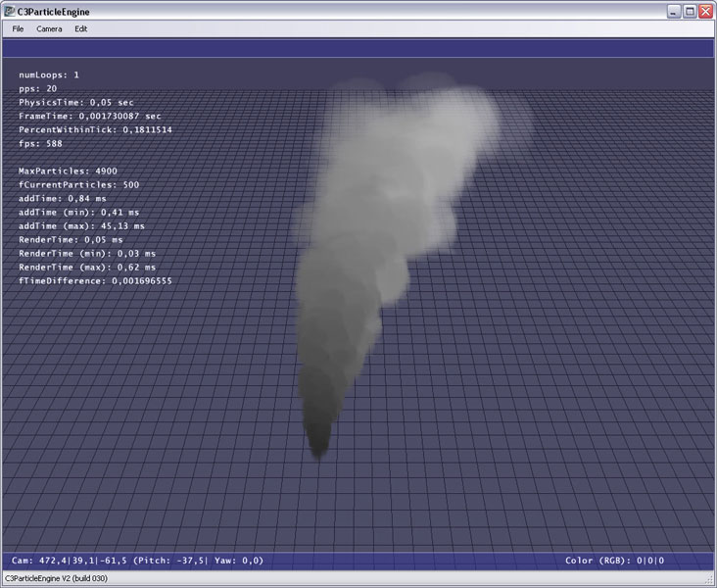Maximize the C3ParticleEngine window
The height and width of the screenshot is (588, 717).
(689, 11)
